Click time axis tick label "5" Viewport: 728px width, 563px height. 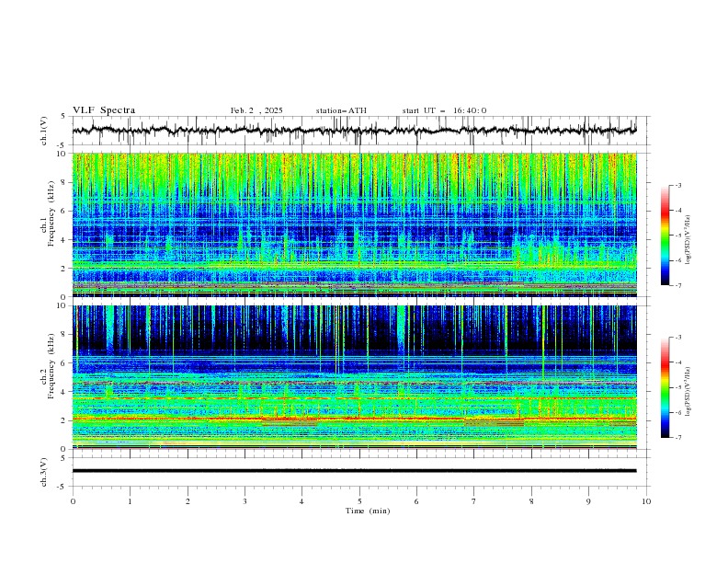(359, 501)
